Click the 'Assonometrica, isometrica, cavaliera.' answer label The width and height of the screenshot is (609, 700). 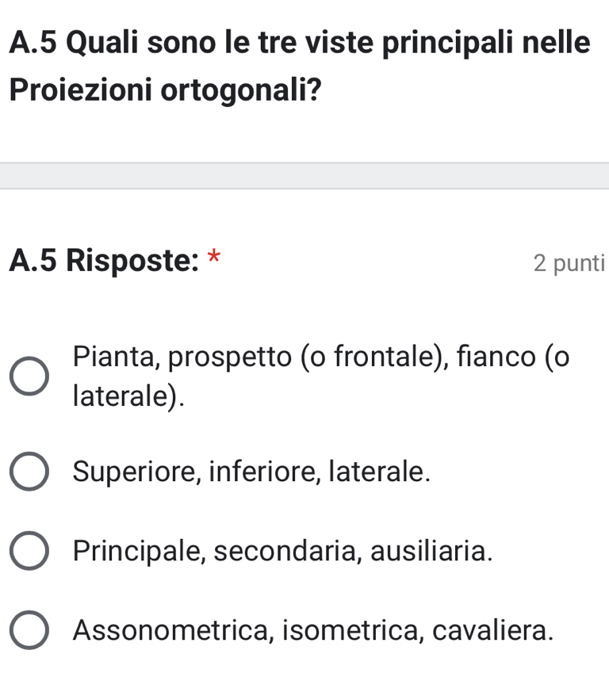[x=313, y=630]
